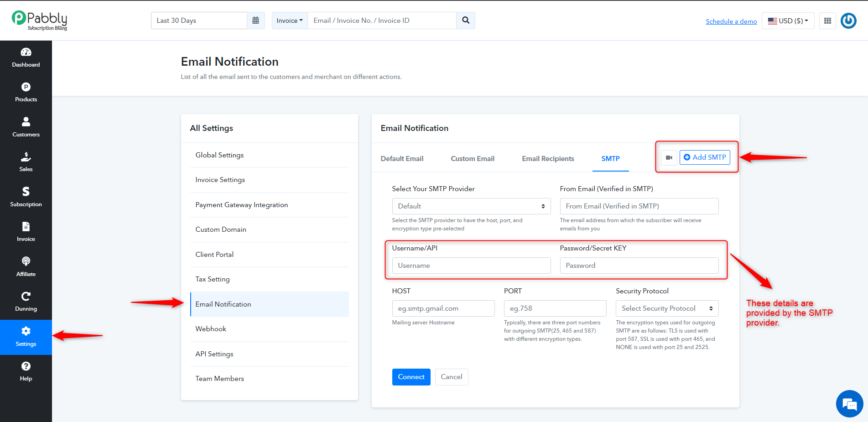This screenshot has width=868, height=422.
Task: Open the Customers sidebar section
Action: [26, 127]
